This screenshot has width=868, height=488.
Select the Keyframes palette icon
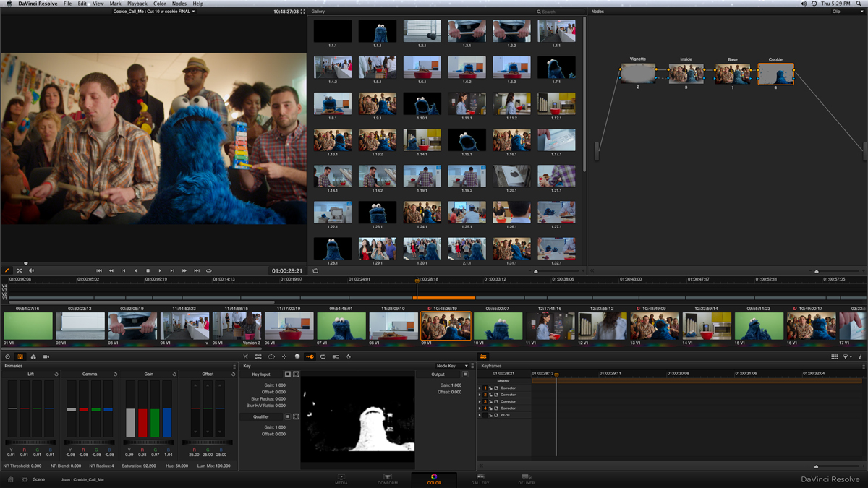483,356
